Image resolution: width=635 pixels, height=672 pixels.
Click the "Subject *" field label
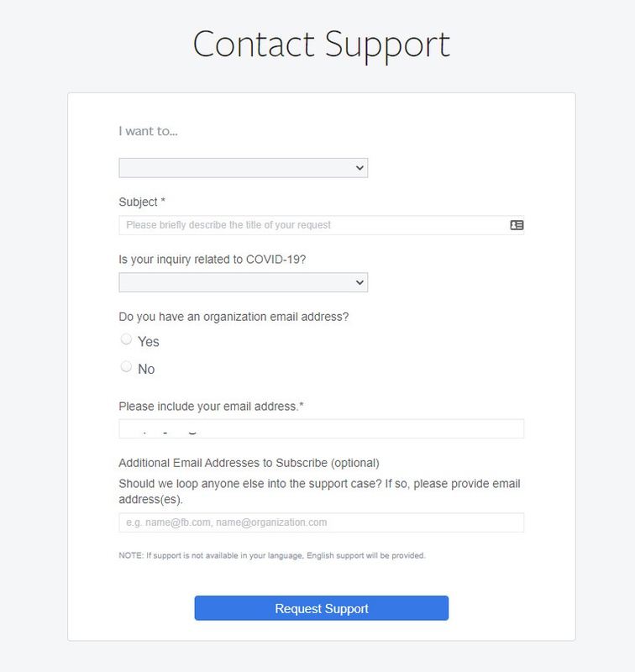click(142, 202)
